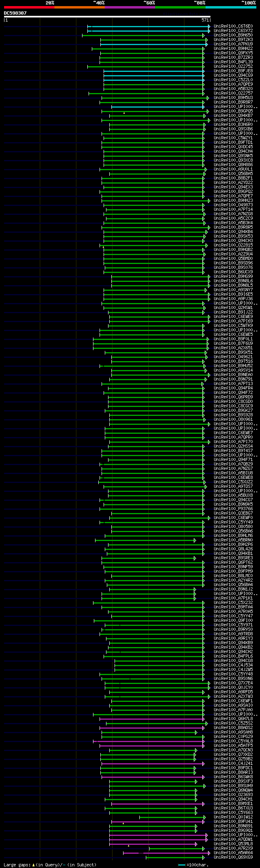Image resolution: width=260 pixels, height=868 pixels.
Task: Choose entry UniRef100_A5ATF5
Action: tap(233, 746)
